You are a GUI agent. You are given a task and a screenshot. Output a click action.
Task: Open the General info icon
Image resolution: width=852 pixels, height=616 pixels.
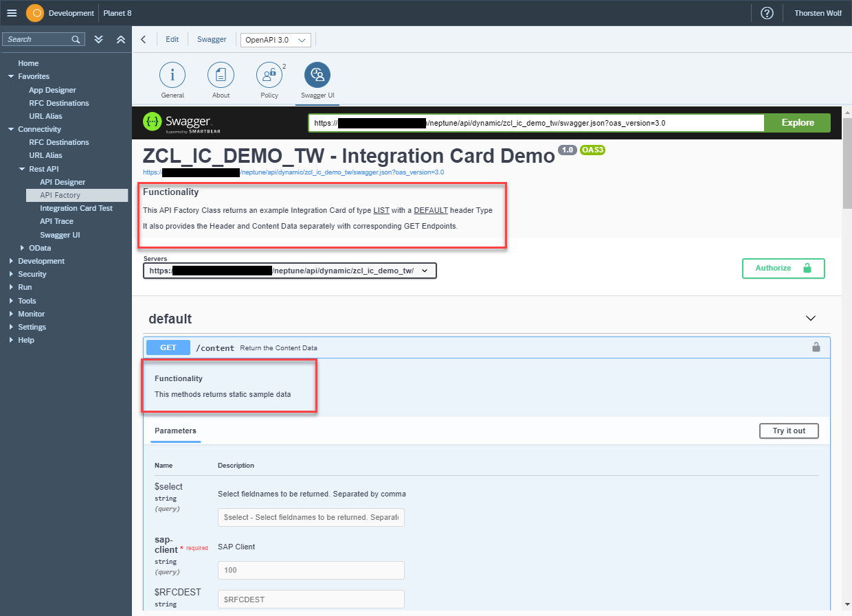(172, 75)
